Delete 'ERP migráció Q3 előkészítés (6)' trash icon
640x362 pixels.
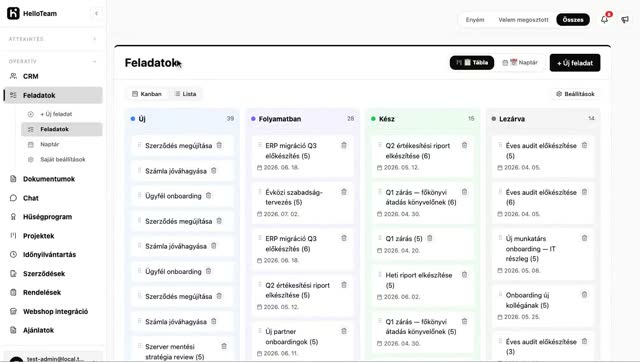pyautogui.click(x=344, y=238)
